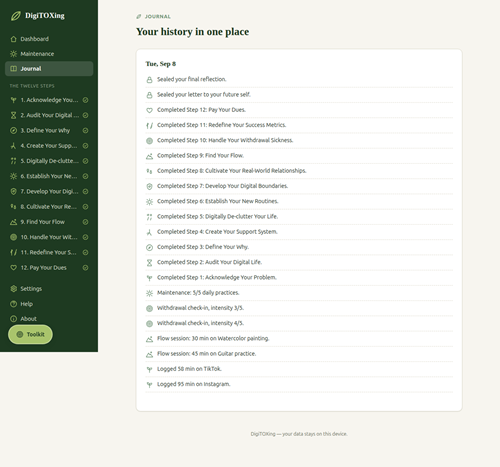Click the DigiTOXing leaf logo icon
The height and width of the screenshot is (467, 500).
15,16
